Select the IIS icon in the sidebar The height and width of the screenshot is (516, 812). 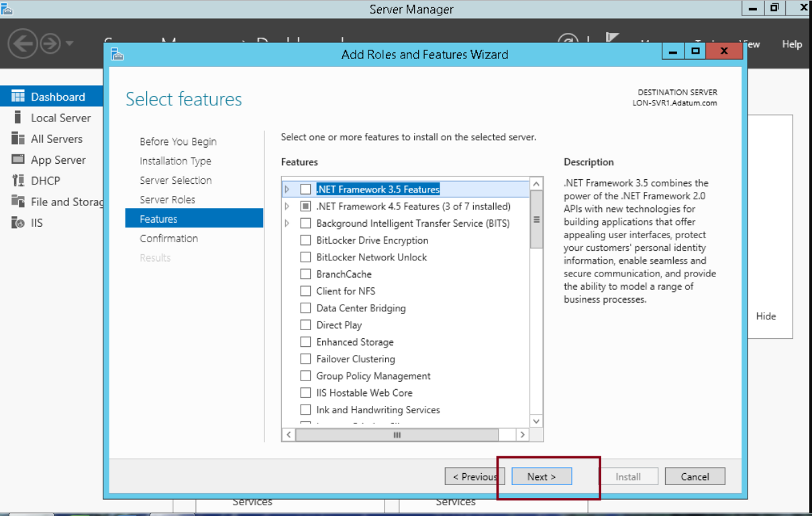click(x=18, y=223)
